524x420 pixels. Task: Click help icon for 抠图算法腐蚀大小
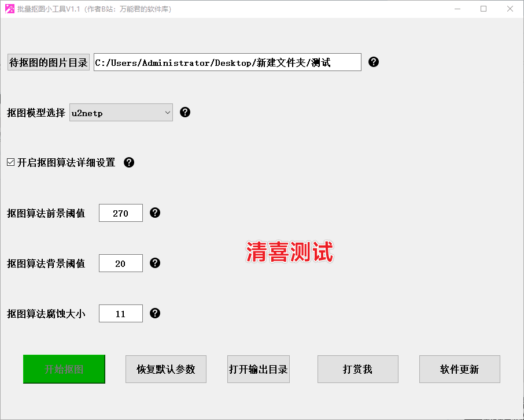coord(155,313)
